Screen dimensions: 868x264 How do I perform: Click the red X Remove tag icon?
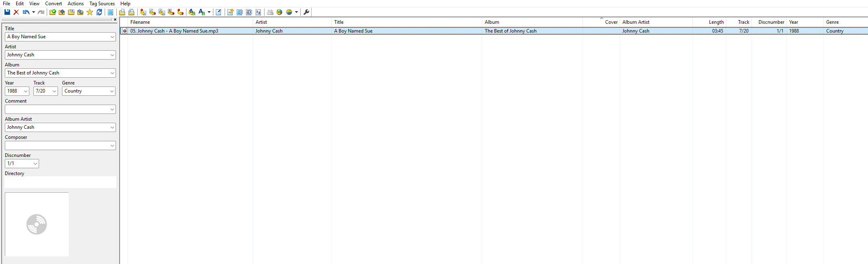pyautogui.click(x=17, y=12)
